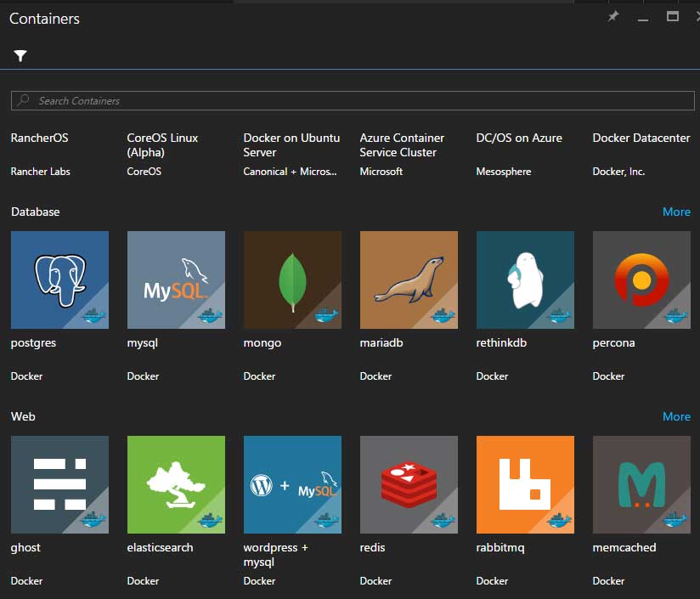
Task: Select the percona orange logo tile
Action: 641,280
